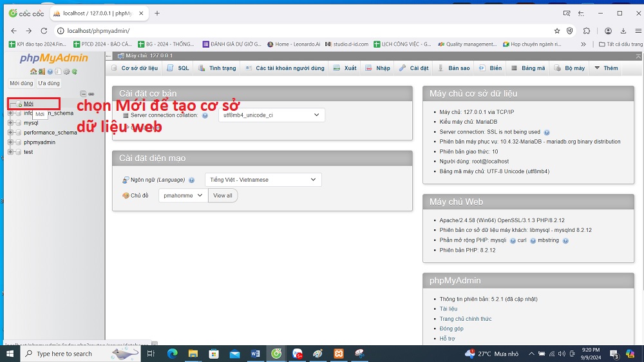Open Tình trạng status tab
Image resolution: width=644 pixels, height=362 pixels.
(x=217, y=68)
